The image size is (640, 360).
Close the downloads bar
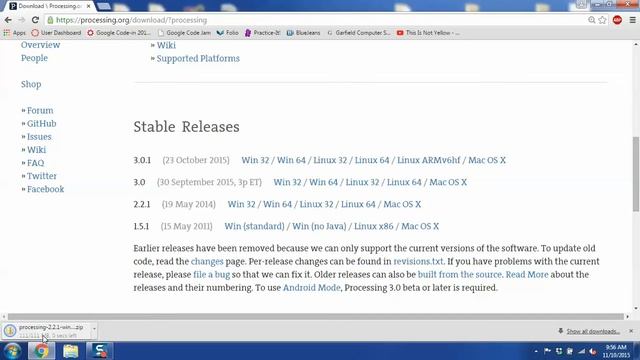coord(631,331)
